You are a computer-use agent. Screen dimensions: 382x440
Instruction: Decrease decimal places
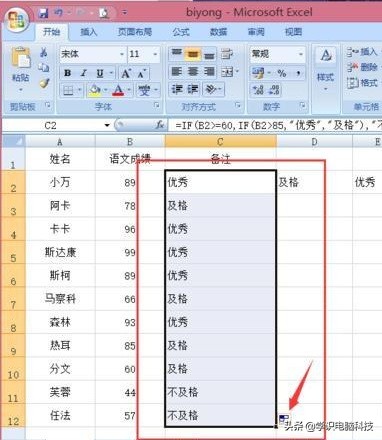pyautogui.click(x=274, y=90)
